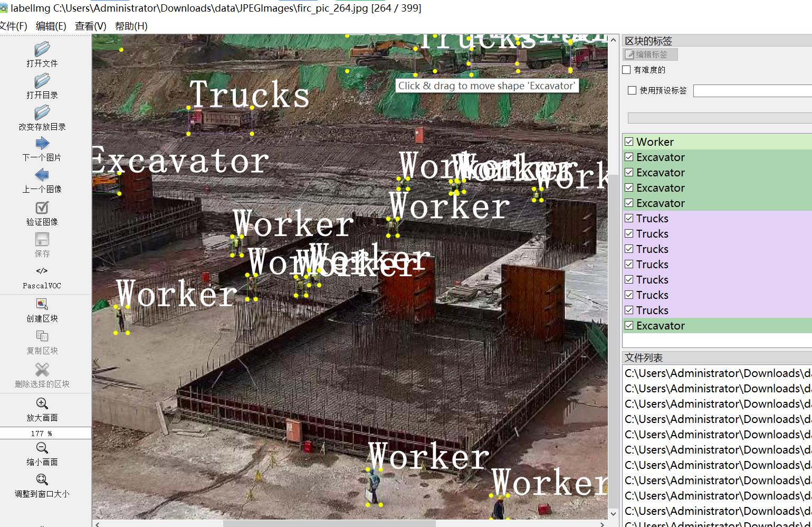Open the 编辑(E) menu
Viewport: 812px width, 527px height.
(51, 26)
